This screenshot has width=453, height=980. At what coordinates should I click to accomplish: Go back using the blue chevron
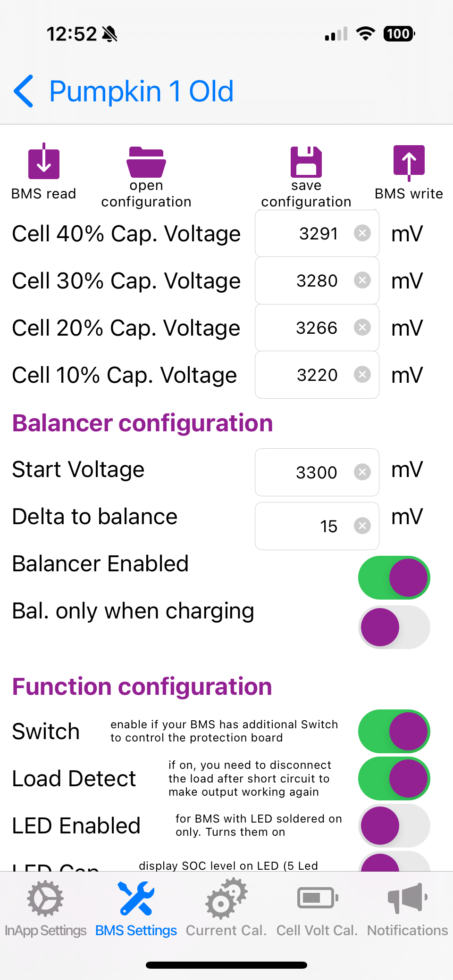(x=24, y=91)
